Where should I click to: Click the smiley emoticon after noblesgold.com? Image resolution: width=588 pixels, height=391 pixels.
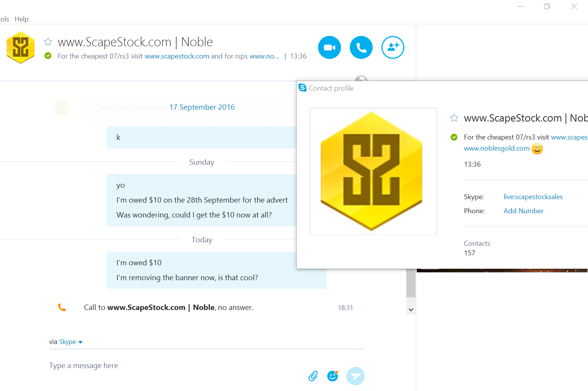click(x=537, y=149)
